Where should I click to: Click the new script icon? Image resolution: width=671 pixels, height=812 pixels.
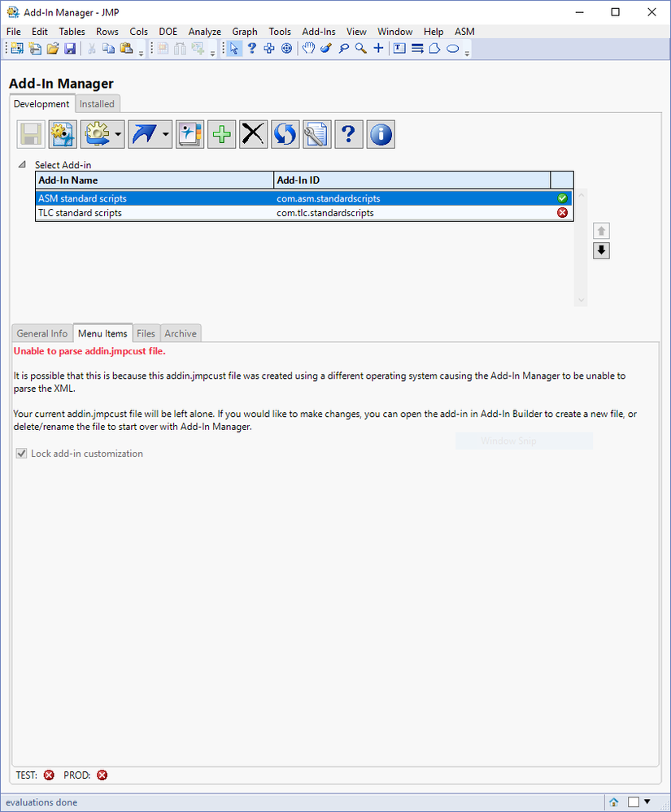click(35, 49)
